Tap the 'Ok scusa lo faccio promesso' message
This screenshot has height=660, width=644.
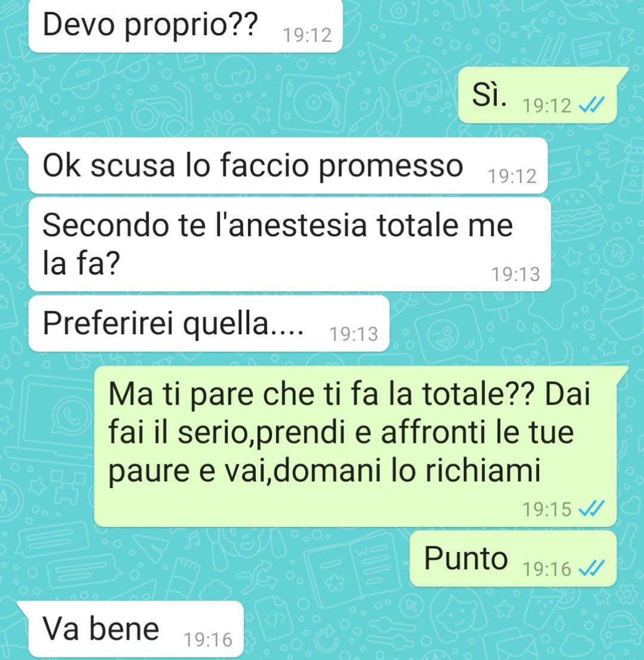tap(288, 166)
